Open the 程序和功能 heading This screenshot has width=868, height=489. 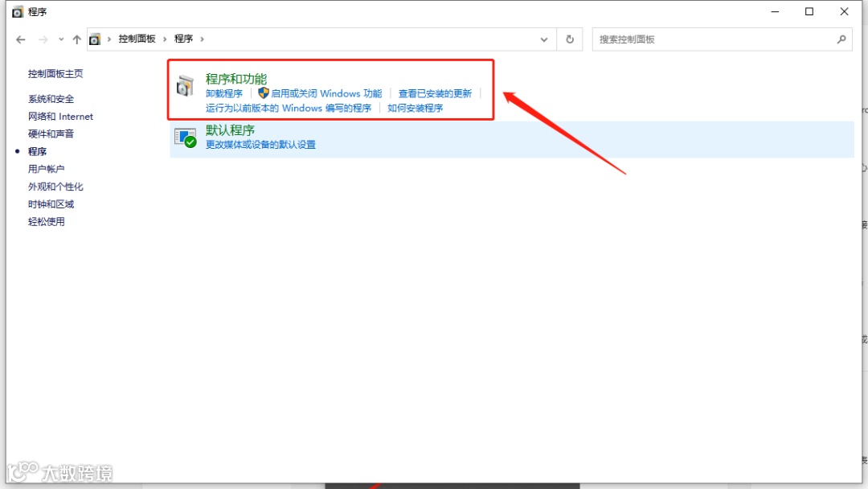(235, 79)
